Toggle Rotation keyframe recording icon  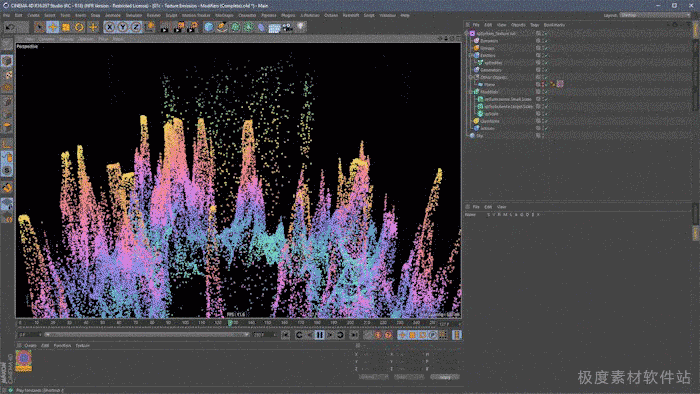[x=423, y=335]
